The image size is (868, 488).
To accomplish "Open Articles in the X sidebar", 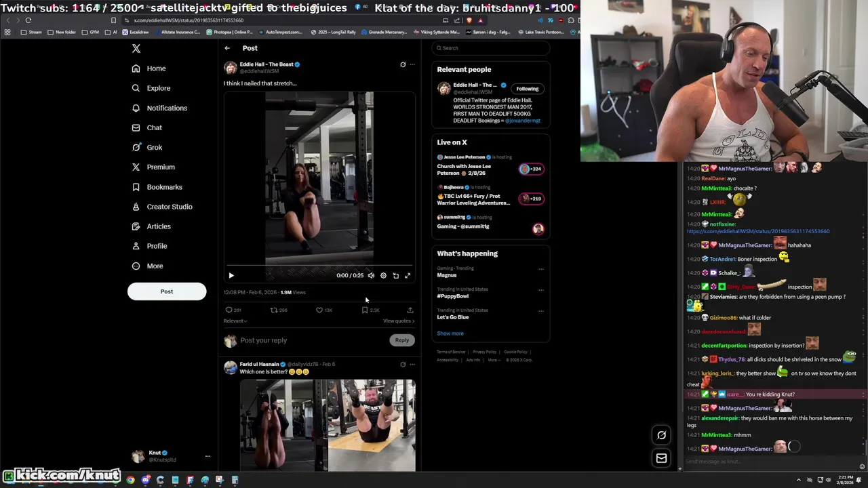I will pyautogui.click(x=151, y=226).
